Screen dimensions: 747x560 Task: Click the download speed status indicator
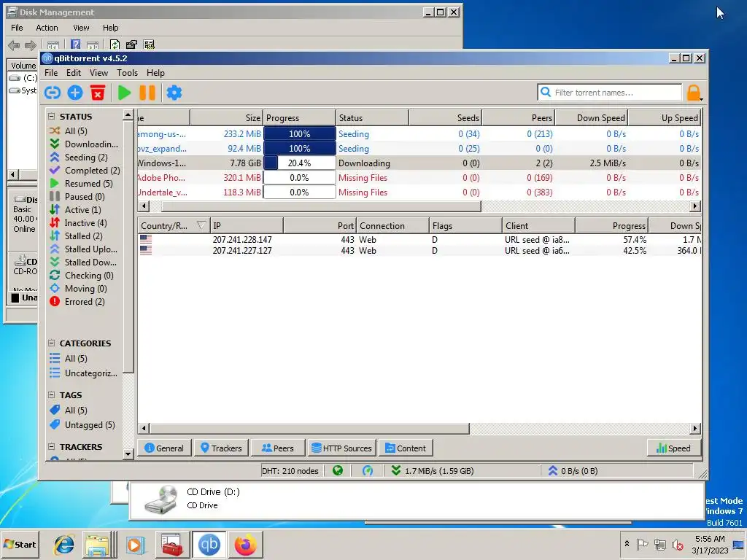point(432,470)
